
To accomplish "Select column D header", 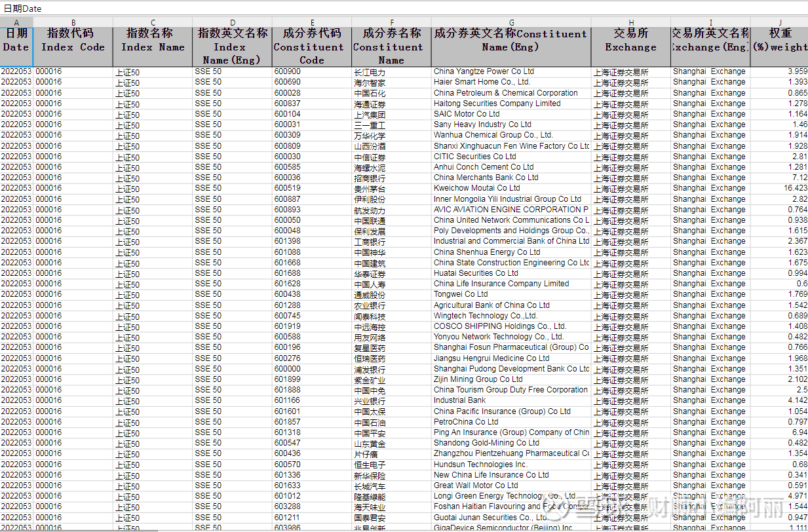I will (232, 22).
